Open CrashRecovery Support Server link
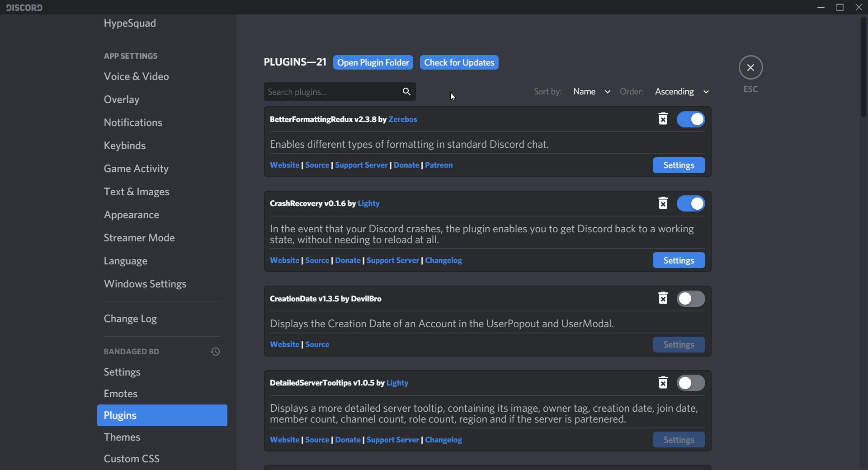 (393, 260)
